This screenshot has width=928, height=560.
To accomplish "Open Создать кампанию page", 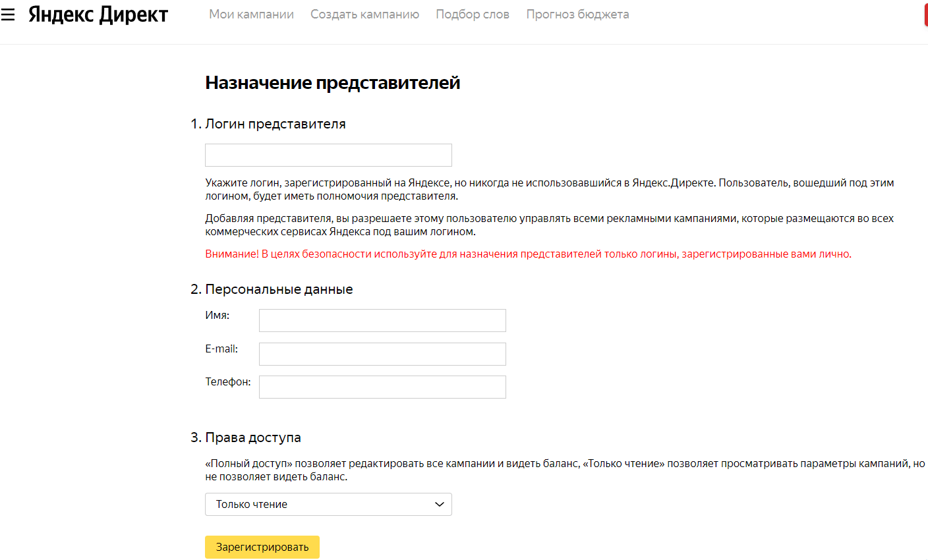I will point(364,14).
